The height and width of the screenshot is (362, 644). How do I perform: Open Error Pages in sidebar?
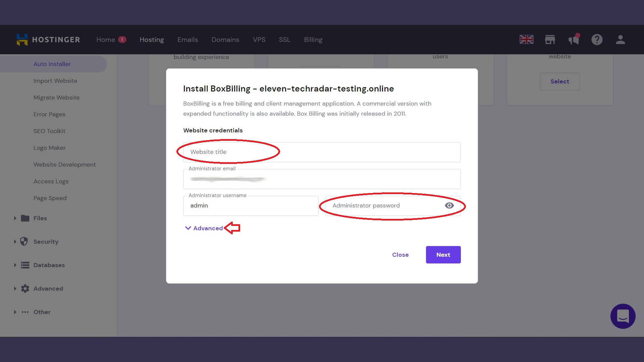tap(49, 114)
